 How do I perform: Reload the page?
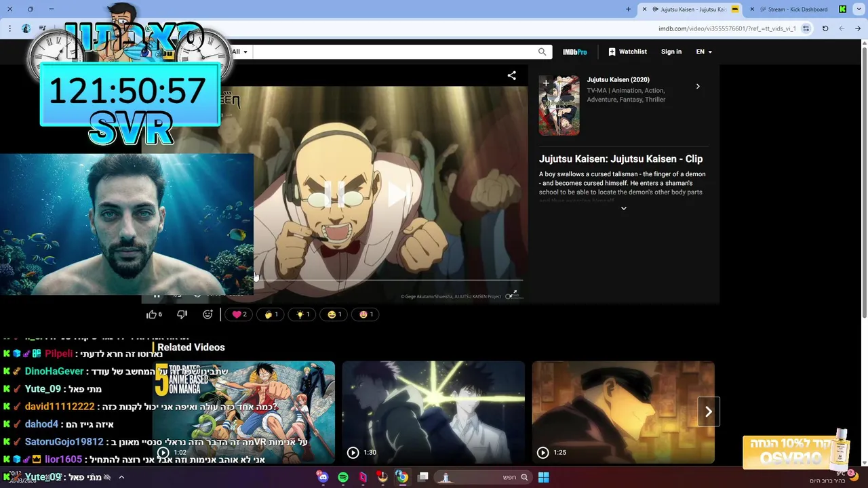point(825,28)
